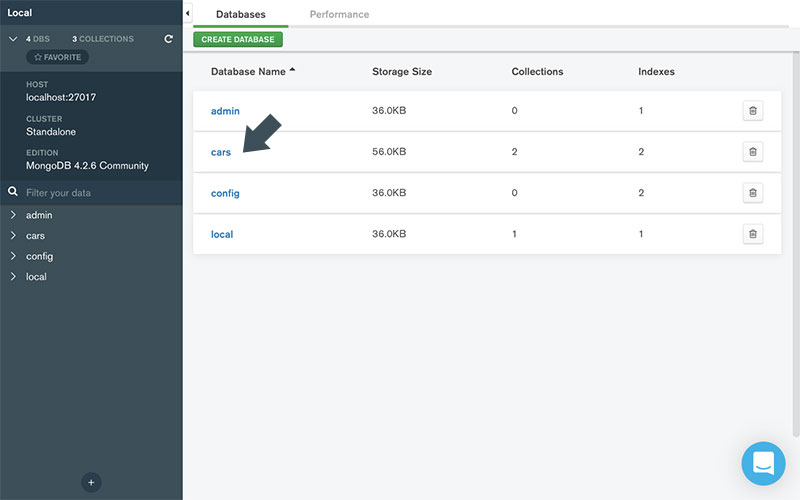800x500 pixels.
Task: Click the Create Database button
Action: tap(238, 39)
